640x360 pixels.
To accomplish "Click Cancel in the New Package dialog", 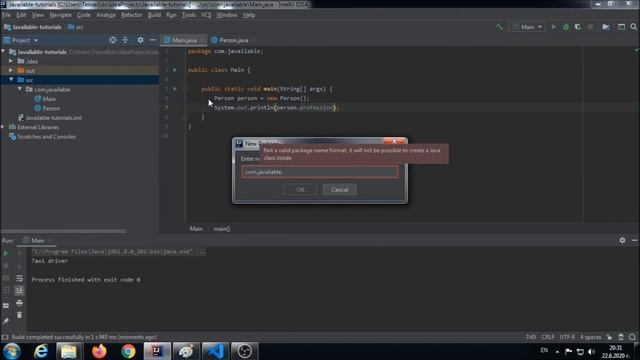I will (x=340, y=189).
